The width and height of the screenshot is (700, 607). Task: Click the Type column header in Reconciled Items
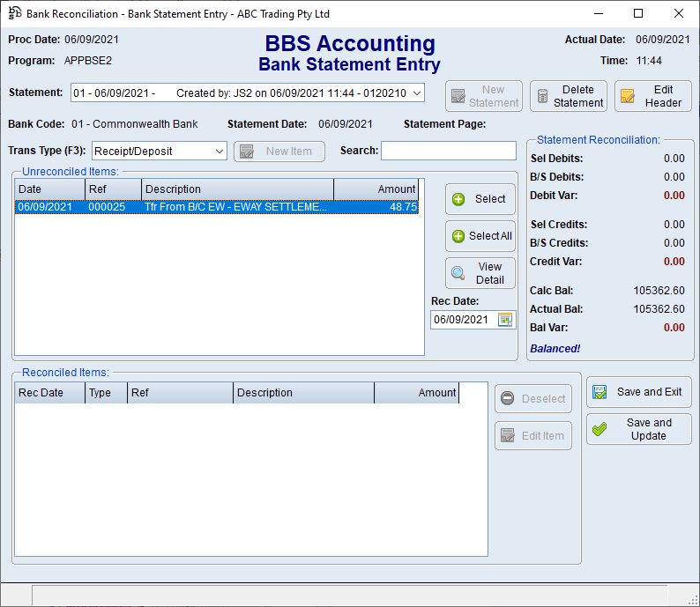pyautogui.click(x=107, y=393)
